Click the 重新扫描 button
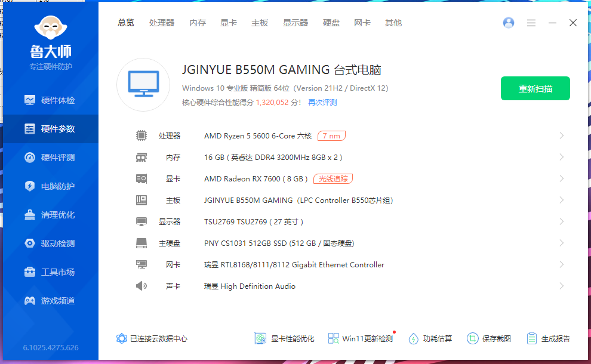The height and width of the screenshot is (364, 591). pos(535,88)
